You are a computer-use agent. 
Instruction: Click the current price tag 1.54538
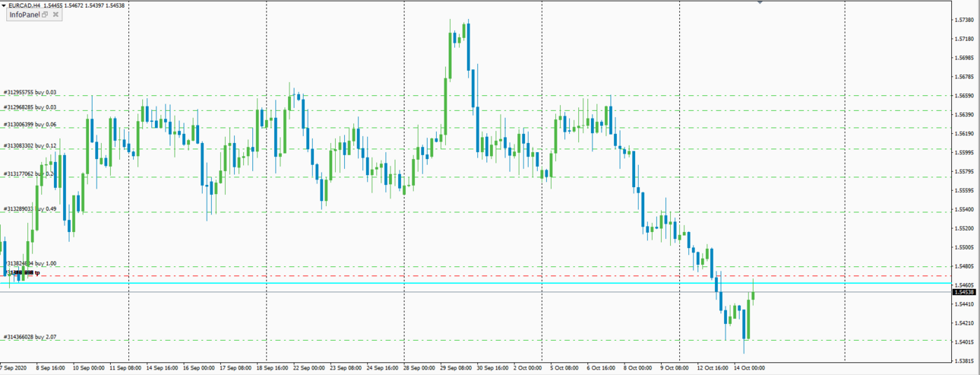pyautogui.click(x=965, y=292)
